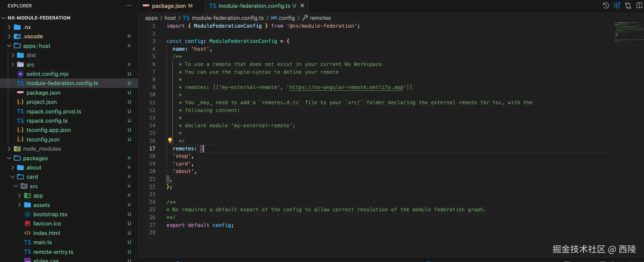The width and height of the screenshot is (644, 262).
Task: Open rspack.config.prod.ts in the explorer
Action: (54, 111)
